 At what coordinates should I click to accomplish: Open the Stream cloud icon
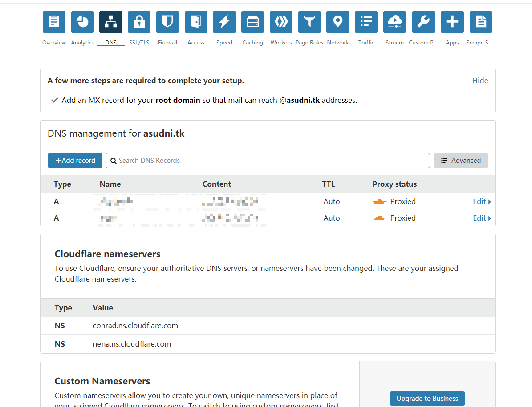(394, 22)
